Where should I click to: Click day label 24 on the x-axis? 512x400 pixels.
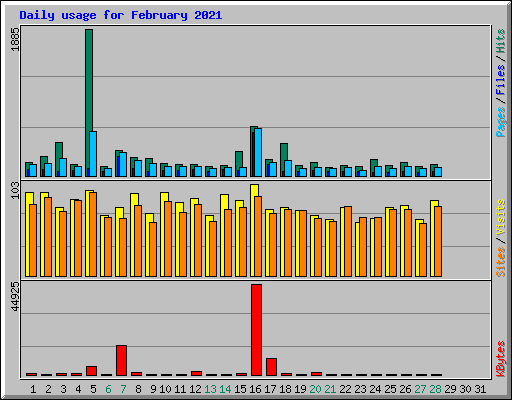[375, 389]
